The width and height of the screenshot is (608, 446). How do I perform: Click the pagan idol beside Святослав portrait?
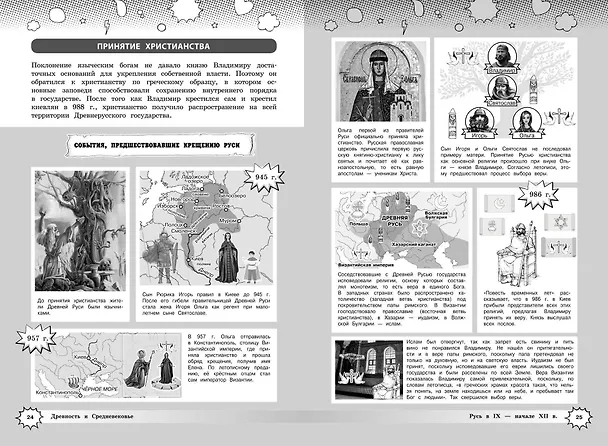534,90
